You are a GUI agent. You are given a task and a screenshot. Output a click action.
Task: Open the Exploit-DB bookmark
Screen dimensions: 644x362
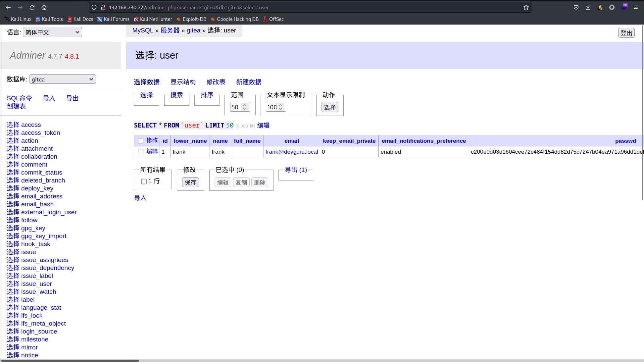(191, 19)
